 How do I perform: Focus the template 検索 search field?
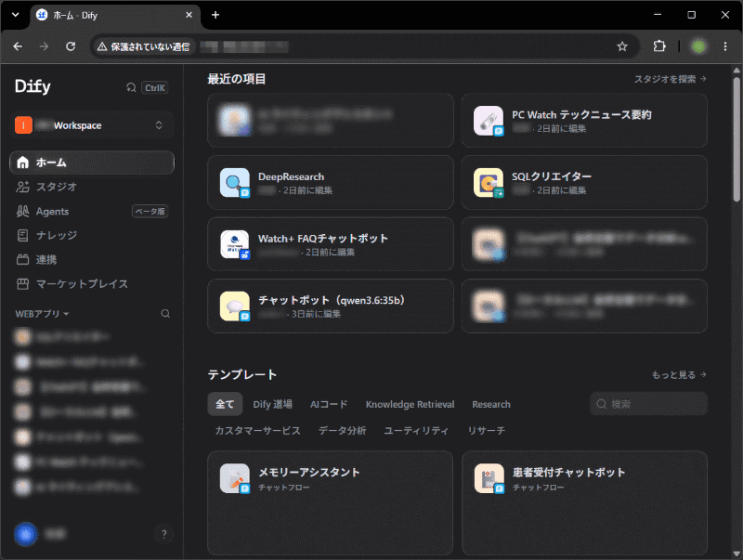click(648, 404)
